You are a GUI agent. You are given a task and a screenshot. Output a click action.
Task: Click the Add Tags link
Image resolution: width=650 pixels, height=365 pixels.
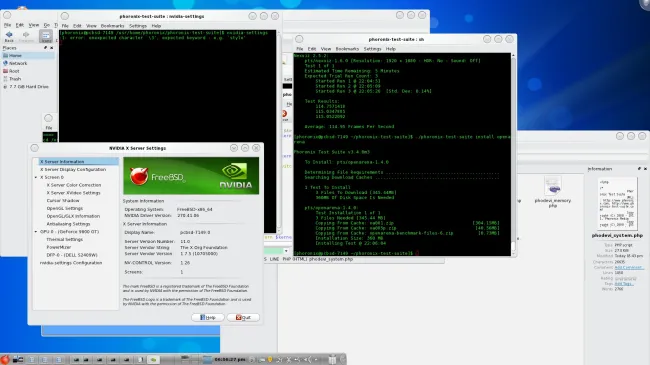coord(623,284)
